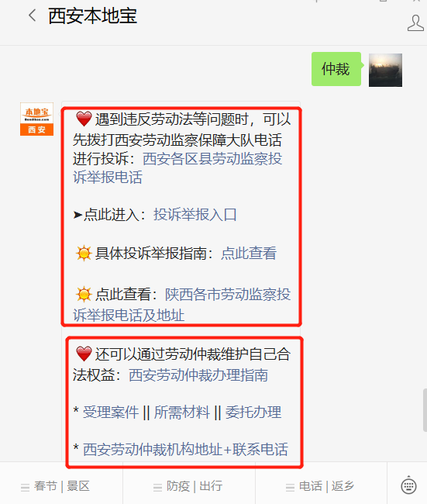Open the 电话 | 返乡 bottom menu

pos(321,486)
